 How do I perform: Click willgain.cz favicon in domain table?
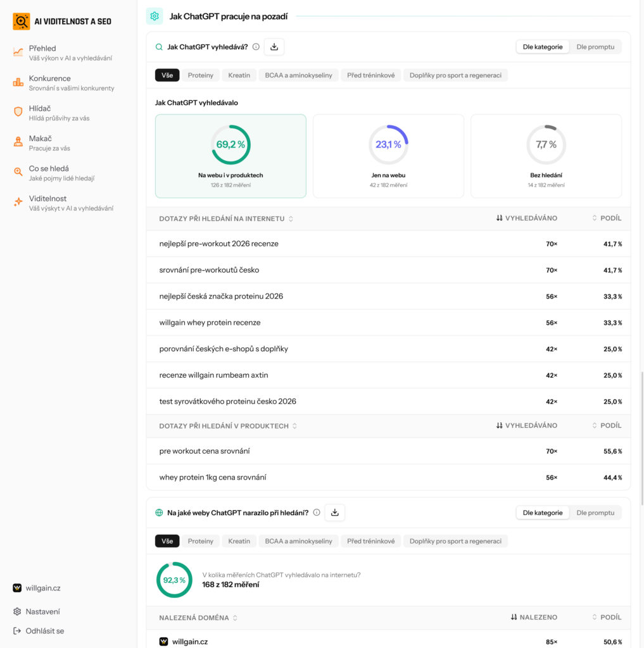point(164,642)
